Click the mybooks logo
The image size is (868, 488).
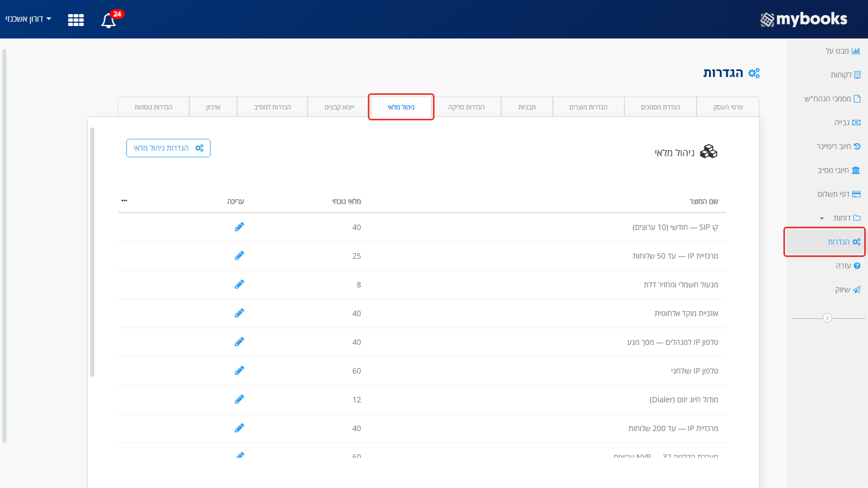coord(803,20)
